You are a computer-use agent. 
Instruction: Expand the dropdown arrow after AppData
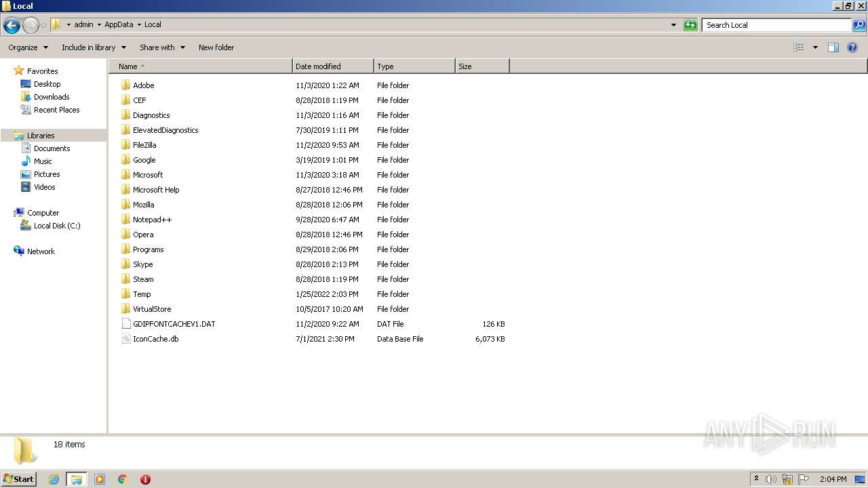139,24
